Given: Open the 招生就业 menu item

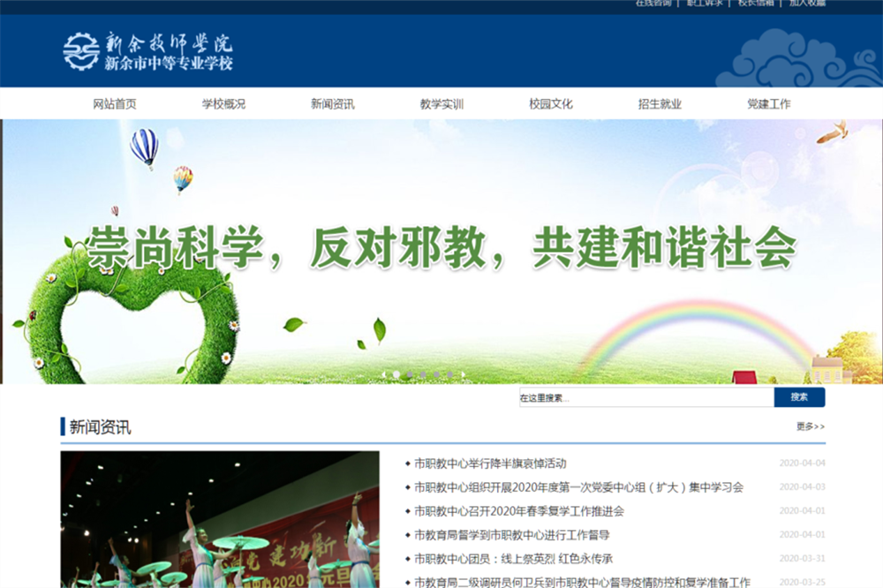Looking at the screenshot, I should (660, 103).
